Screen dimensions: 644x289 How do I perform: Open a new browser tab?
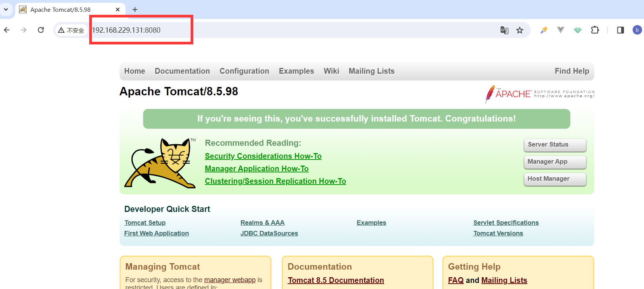click(x=135, y=9)
